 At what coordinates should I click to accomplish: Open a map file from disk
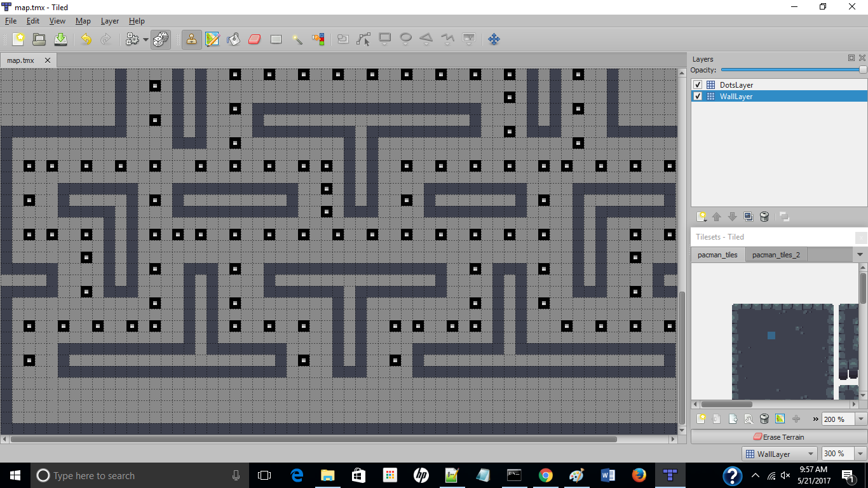click(39, 39)
